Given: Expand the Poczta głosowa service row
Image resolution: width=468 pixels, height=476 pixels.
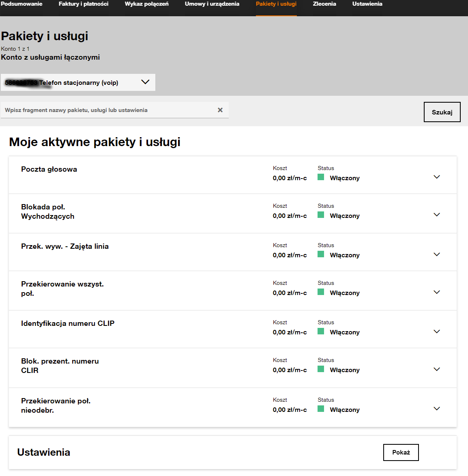Looking at the screenshot, I should coord(437,177).
